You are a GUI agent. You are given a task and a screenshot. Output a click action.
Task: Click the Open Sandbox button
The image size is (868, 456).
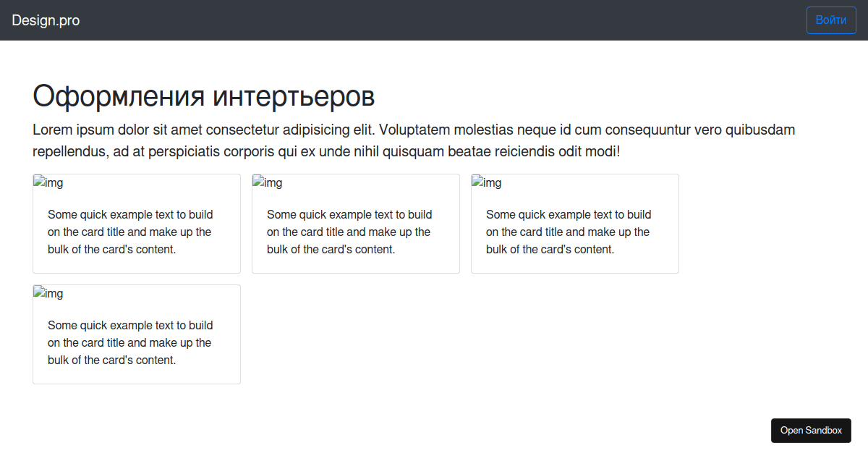click(x=811, y=430)
